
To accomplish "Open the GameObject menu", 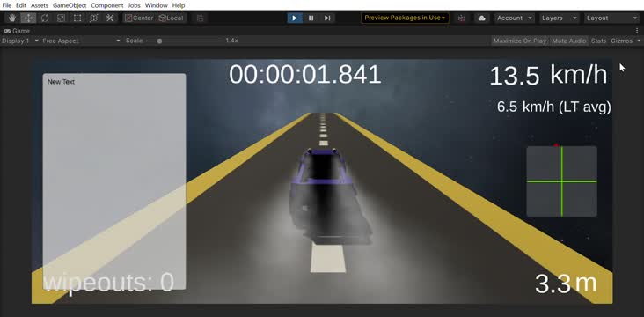I will click(x=70, y=5).
